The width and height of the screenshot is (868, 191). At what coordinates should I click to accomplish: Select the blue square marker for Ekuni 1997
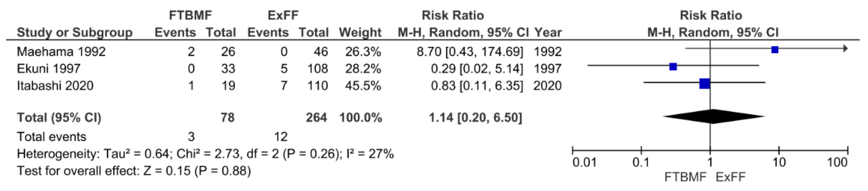point(673,67)
